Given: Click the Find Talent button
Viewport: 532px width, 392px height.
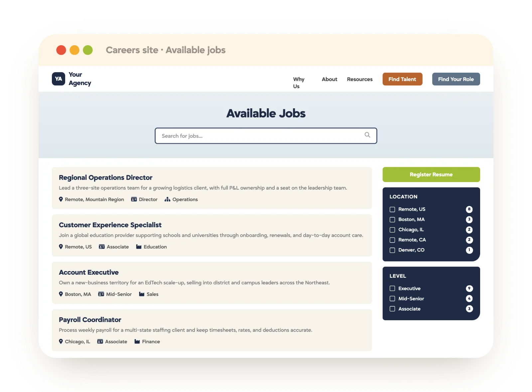Looking at the screenshot, I should coord(402,79).
